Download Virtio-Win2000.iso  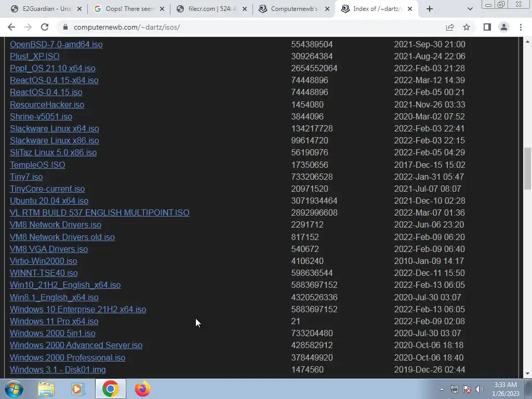tap(44, 261)
